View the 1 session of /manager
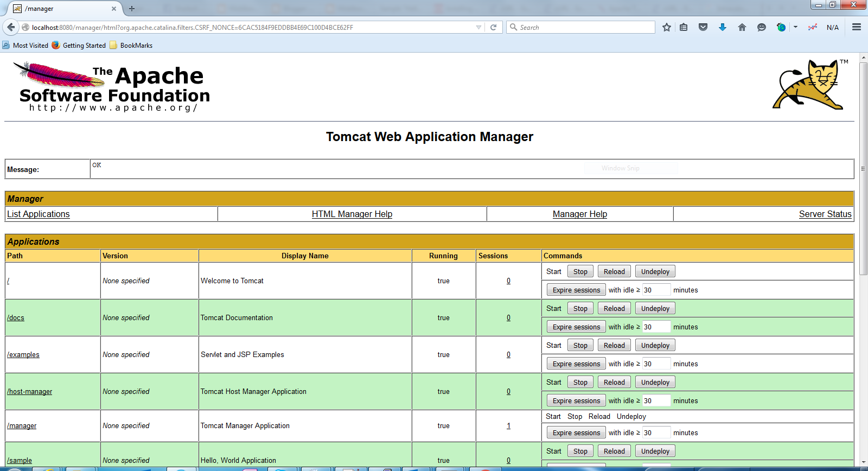 [508, 425]
